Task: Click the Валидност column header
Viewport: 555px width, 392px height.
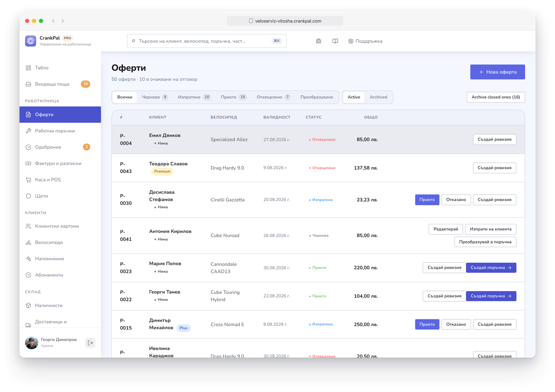Action: (276, 117)
